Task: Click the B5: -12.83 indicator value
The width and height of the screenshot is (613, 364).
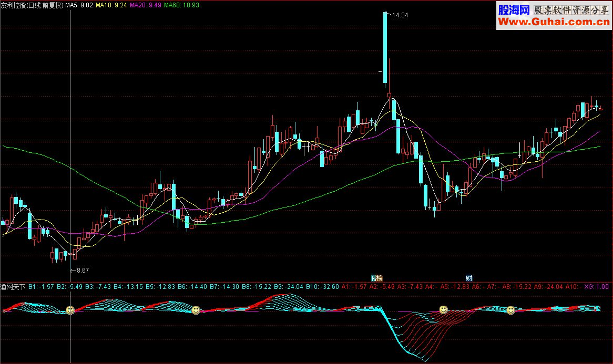Action: 160,287
